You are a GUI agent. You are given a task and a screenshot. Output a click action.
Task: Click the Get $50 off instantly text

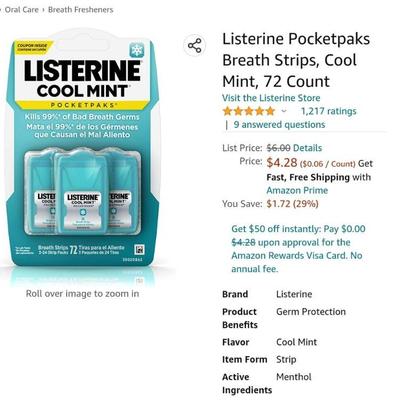[276, 229]
